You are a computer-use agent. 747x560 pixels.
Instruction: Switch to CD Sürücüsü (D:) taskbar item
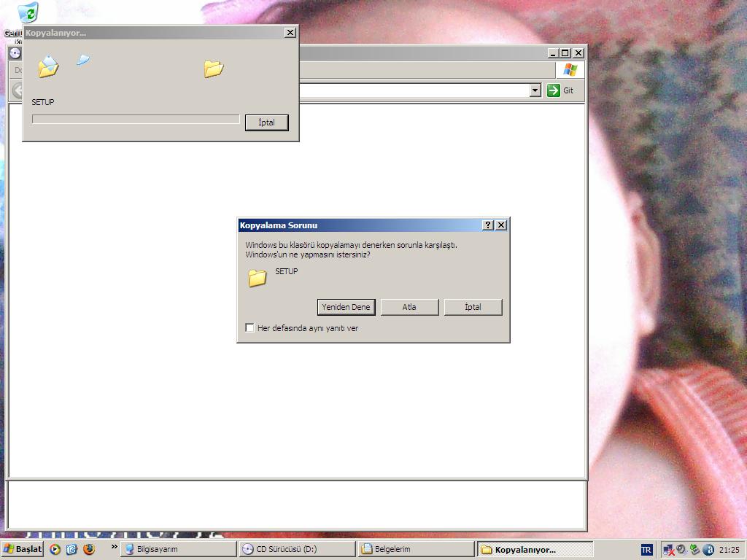click(x=297, y=549)
